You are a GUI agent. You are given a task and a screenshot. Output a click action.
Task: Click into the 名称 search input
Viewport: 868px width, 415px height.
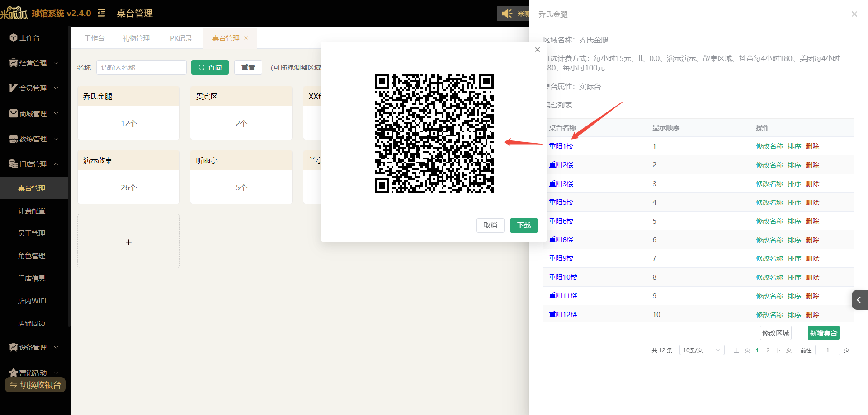point(142,67)
